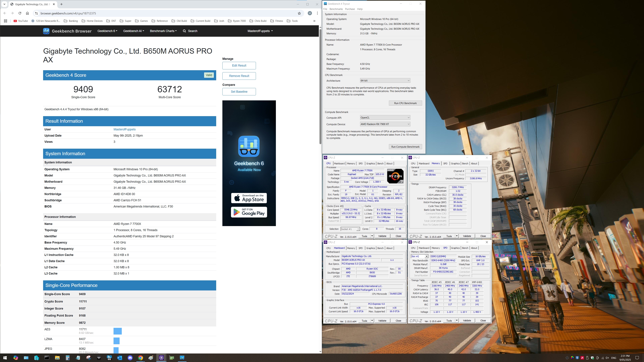Switch to Chrome on the taskbar
This screenshot has width=644, height=362.
[x=141, y=358]
